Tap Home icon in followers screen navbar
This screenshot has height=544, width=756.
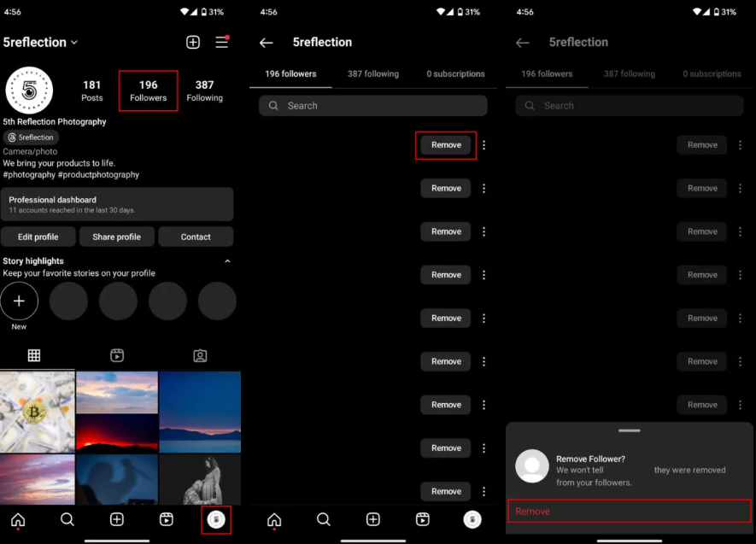(x=274, y=519)
